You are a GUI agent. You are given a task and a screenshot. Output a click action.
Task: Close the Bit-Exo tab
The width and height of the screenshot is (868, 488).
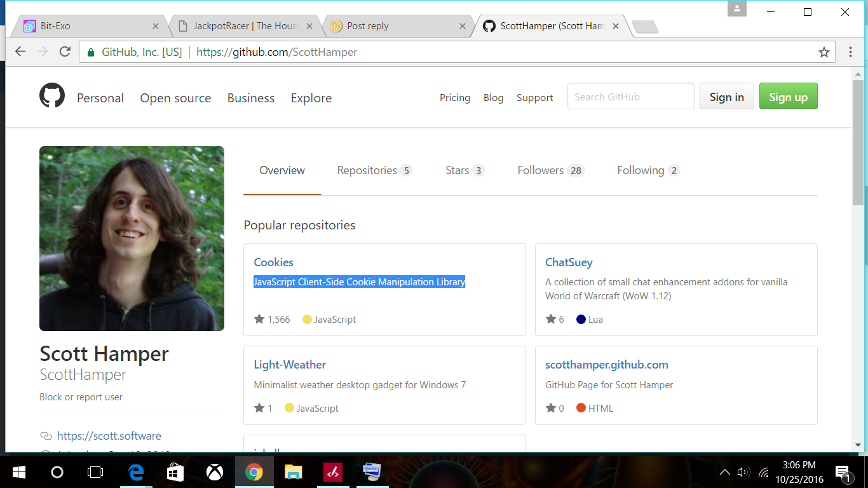(x=156, y=26)
